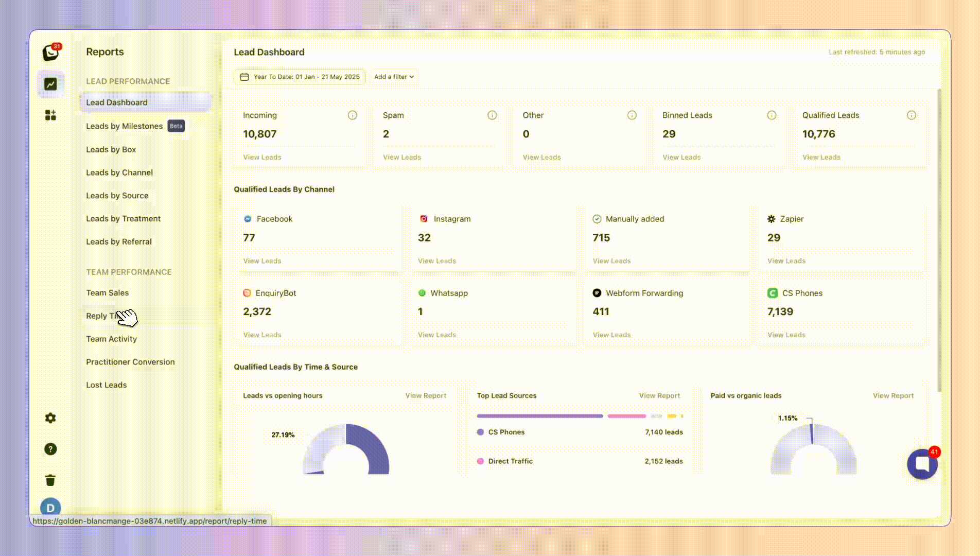Click the Facebook channel icon
The image size is (980, 556).
[x=248, y=219]
